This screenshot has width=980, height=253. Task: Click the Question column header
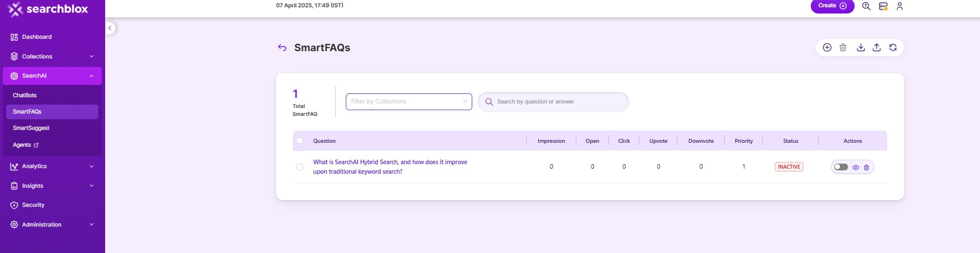324,141
